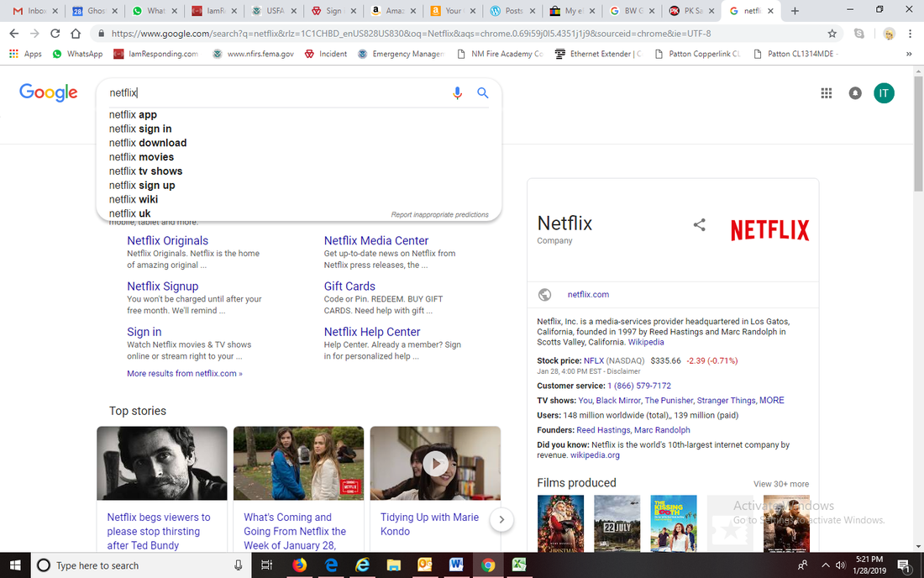This screenshot has width=924, height=578.
Task: Open Chrome's three-dot menu
Action: [x=910, y=34]
